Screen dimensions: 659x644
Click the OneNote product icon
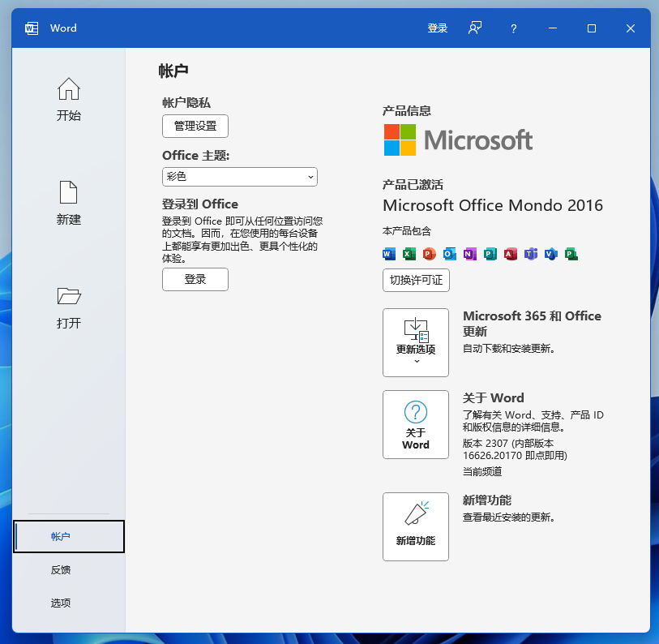click(x=470, y=254)
